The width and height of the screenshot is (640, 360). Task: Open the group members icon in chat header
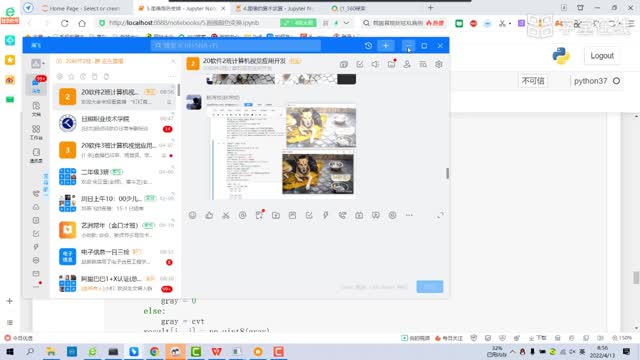point(407,64)
